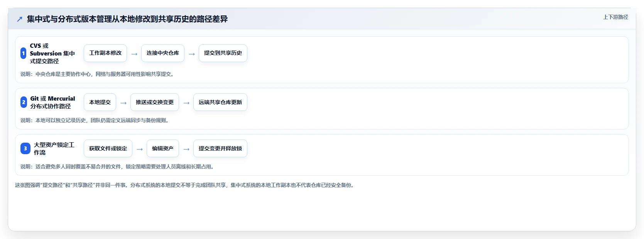The width and height of the screenshot is (644, 239).
Task: Click the note starting 说明：本地可以独立记录历史
Action: (95, 120)
